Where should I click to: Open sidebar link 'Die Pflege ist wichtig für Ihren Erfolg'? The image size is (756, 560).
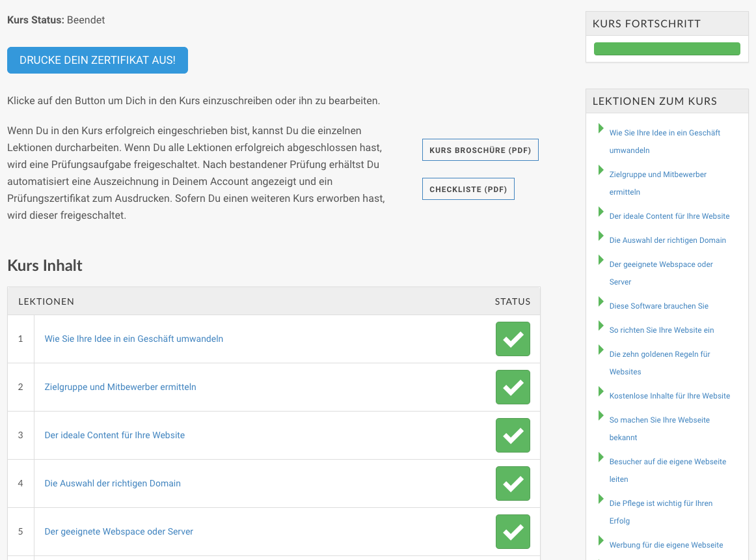(x=661, y=512)
